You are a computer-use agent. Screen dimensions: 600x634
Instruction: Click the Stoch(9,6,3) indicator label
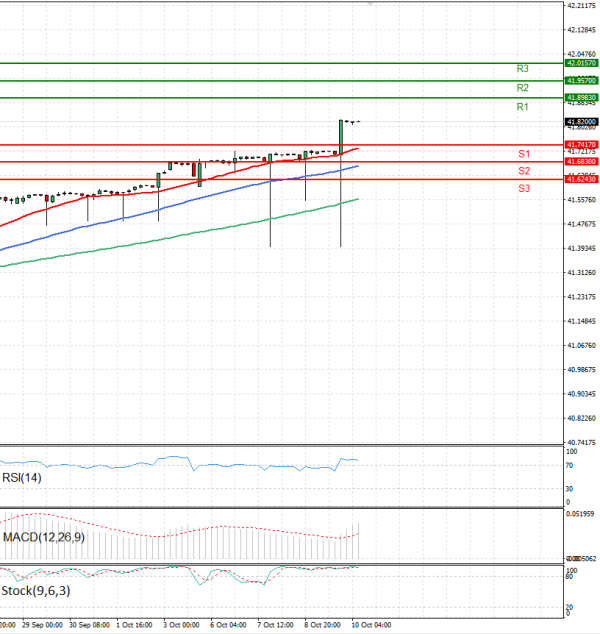click(x=35, y=590)
